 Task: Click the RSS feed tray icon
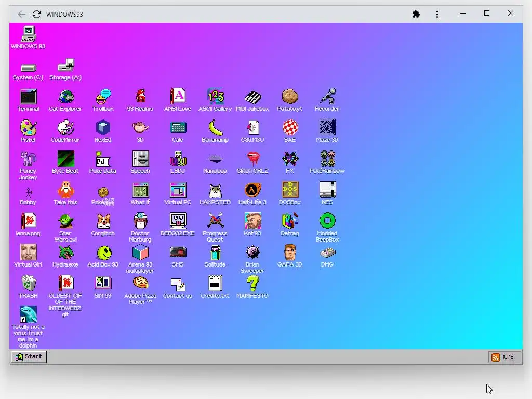[495, 357]
